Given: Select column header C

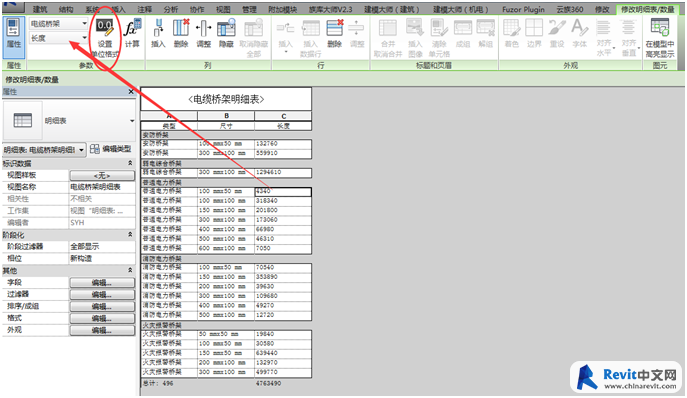Looking at the screenshot, I should point(283,116).
